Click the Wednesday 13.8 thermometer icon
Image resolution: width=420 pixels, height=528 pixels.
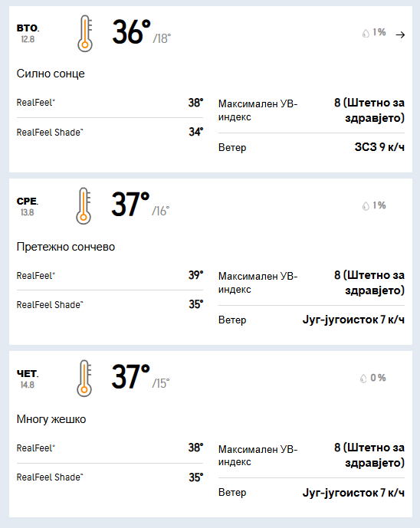coord(84,205)
